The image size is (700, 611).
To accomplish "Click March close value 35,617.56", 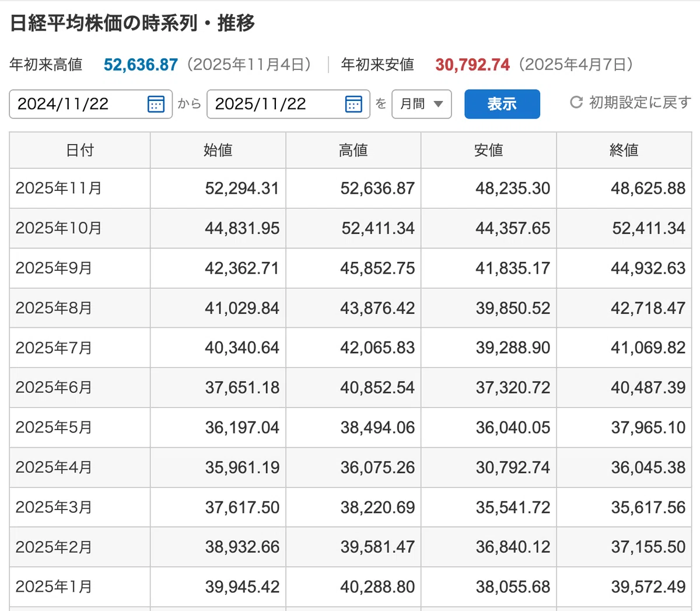I will (x=648, y=507).
